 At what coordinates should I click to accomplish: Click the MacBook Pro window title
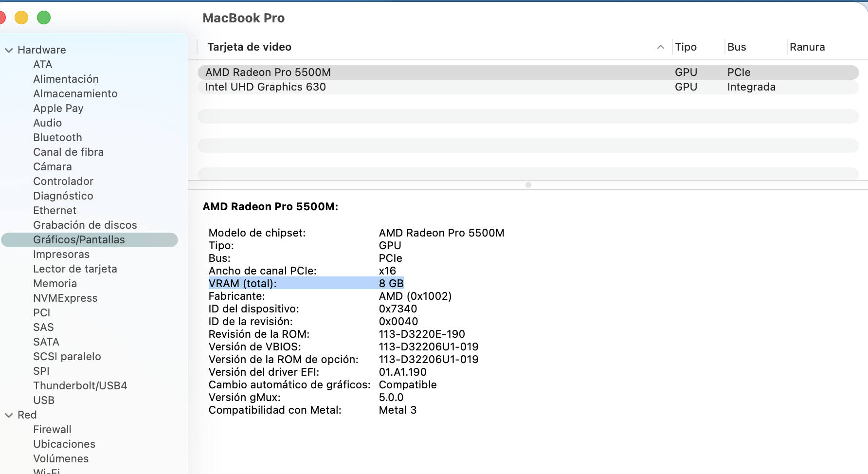(244, 18)
